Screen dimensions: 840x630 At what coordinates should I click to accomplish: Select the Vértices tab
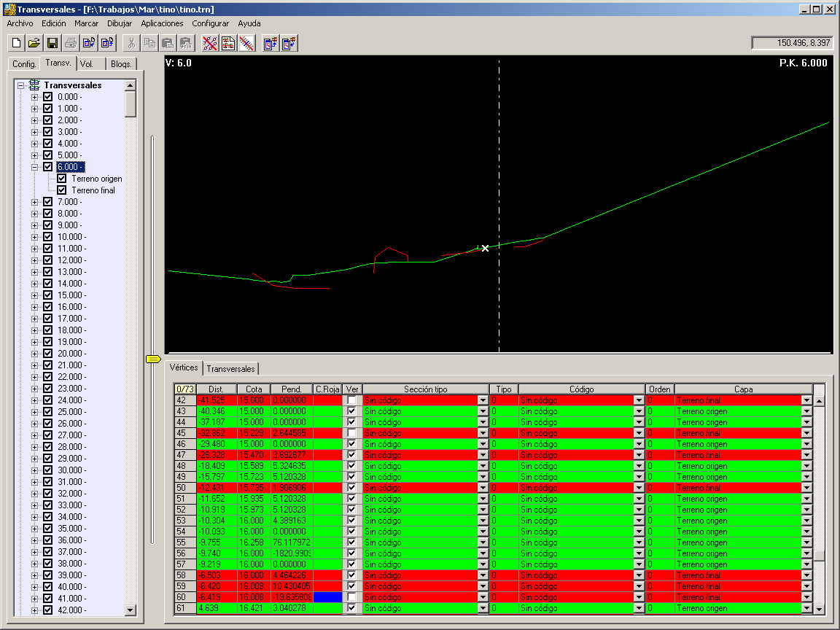pos(184,367)
